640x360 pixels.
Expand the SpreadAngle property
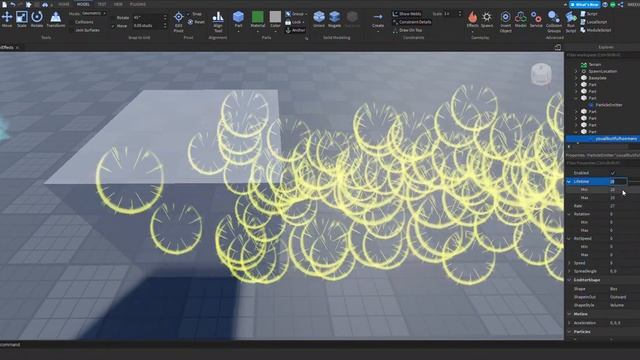pos(569,271)
